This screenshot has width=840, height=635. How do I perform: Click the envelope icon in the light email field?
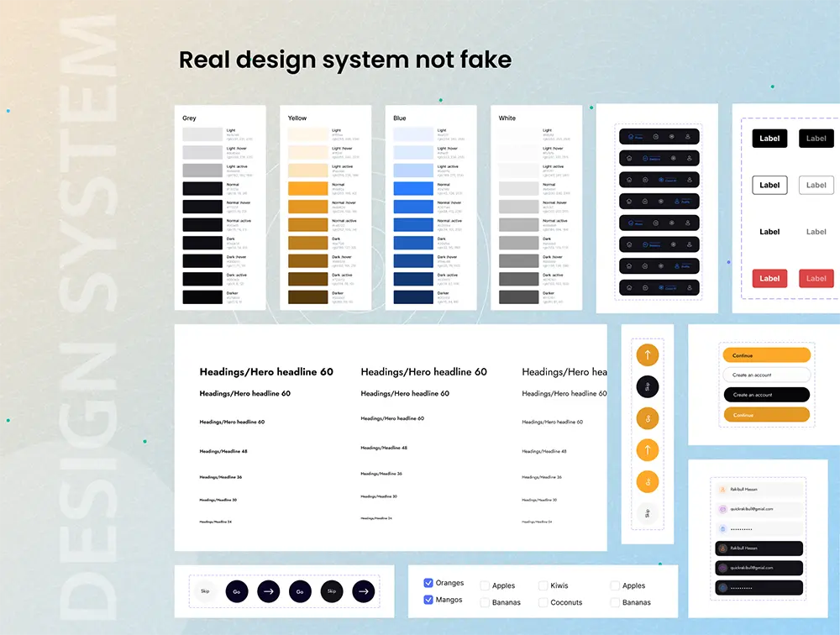pos(722,509)
